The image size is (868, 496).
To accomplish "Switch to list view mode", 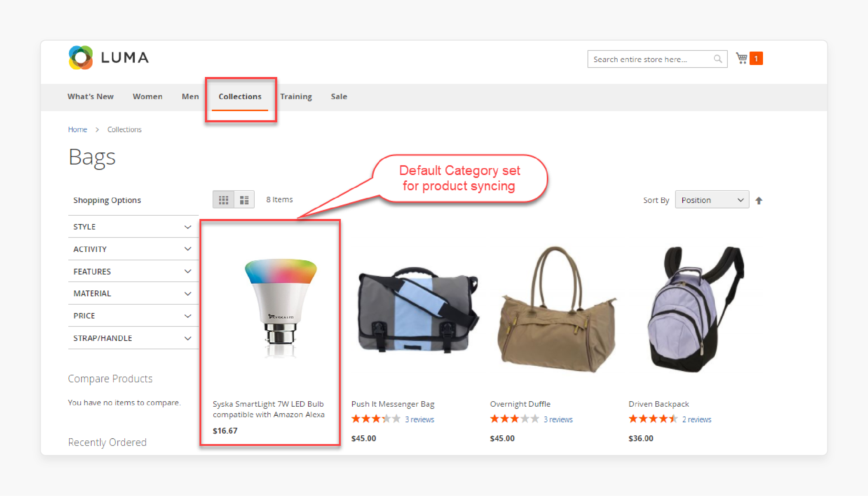I will (x=244, y=200).
